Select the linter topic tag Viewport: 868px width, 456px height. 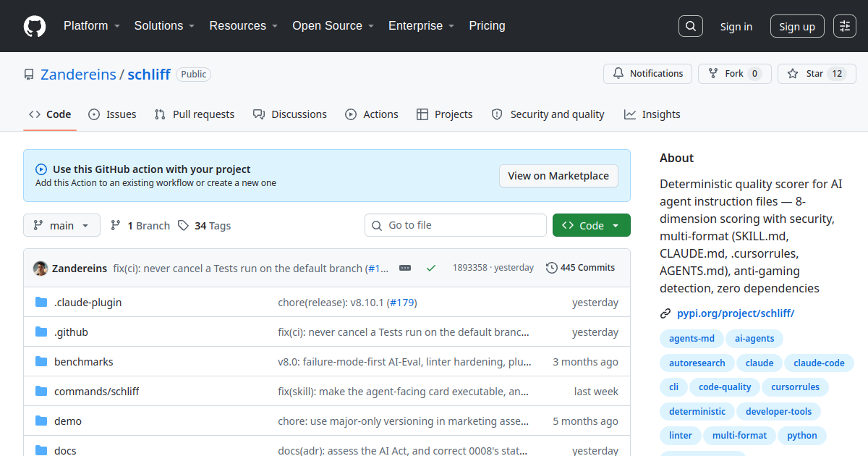[x=681, y=436]
